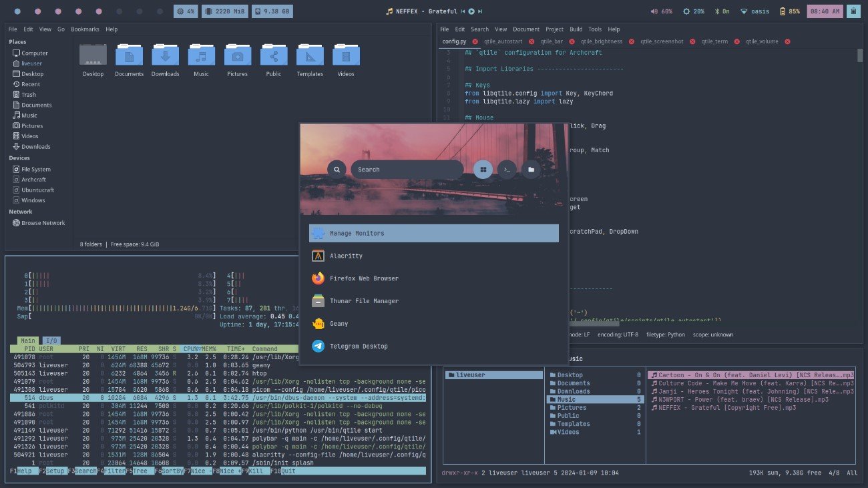Screen dimensions: 868x488
Task: Switch htop to the I/O tab
Action: [51, 340]
